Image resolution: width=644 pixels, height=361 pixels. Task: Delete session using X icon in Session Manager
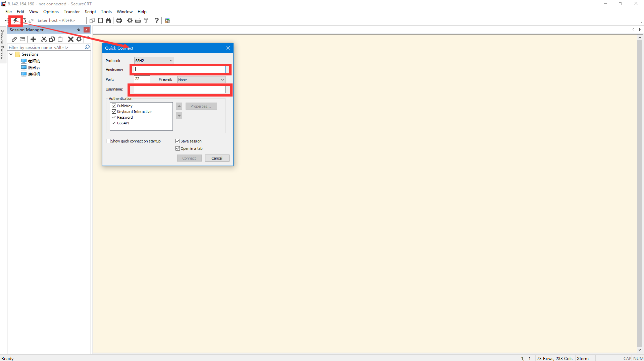pos(70,39)
